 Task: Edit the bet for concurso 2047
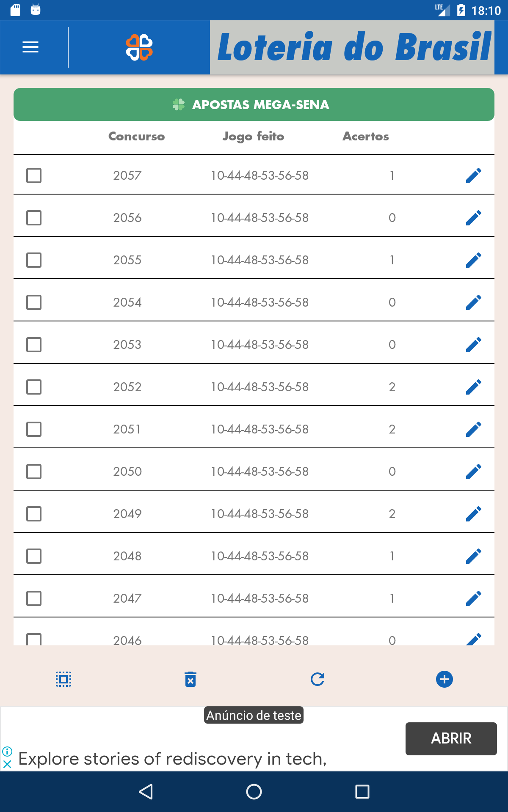[473, 598]
